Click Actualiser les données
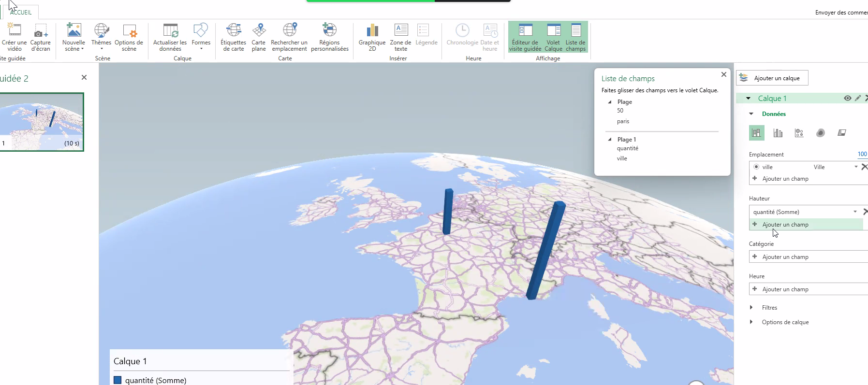Screen dimensions: 868x385 (x=170, y=37)
